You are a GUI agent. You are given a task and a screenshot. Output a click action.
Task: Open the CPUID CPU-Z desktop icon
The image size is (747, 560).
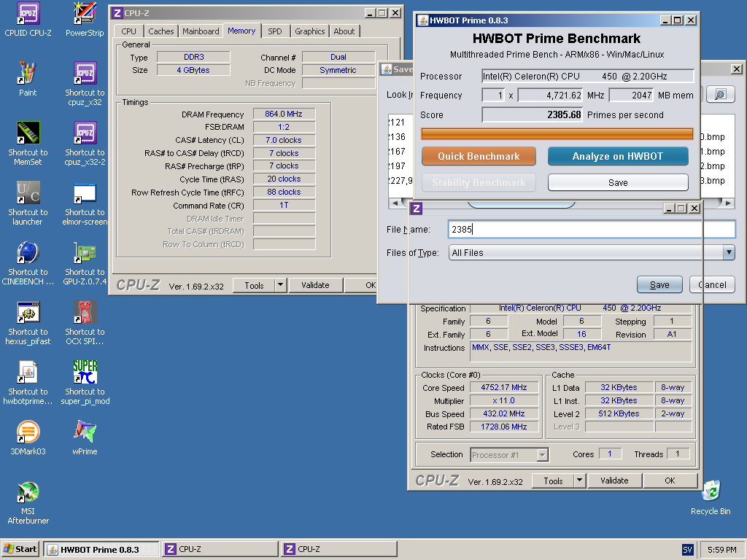coord(28,19)
